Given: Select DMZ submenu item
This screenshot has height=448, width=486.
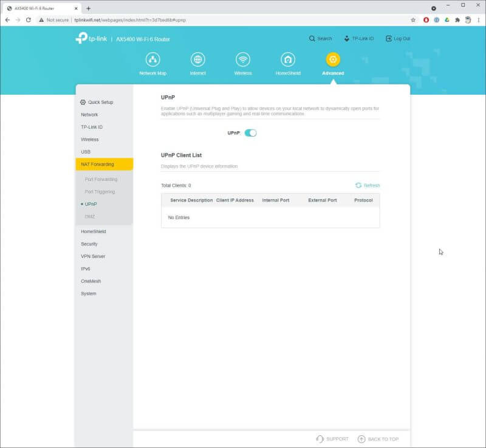Looking at the screenshot, I should 89,217.
